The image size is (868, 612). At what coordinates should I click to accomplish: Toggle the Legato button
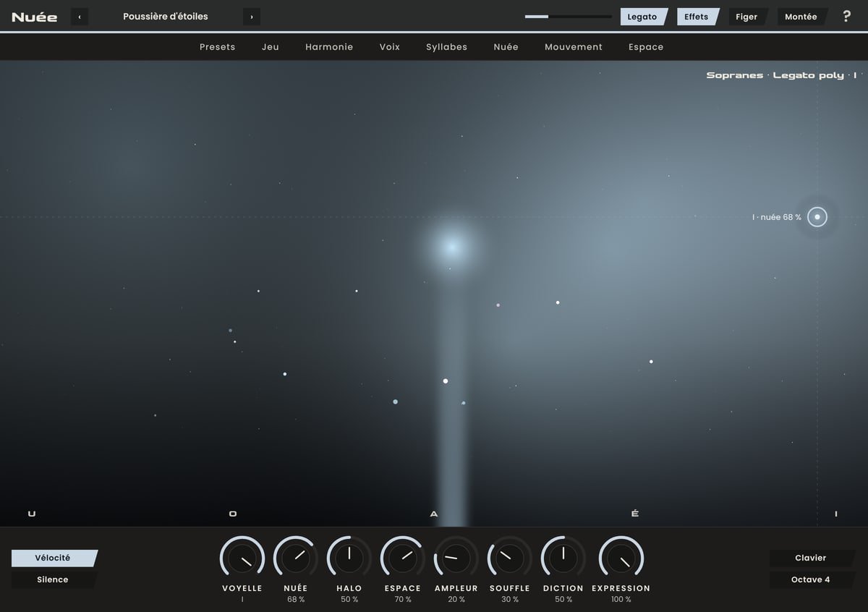[643, 17]
